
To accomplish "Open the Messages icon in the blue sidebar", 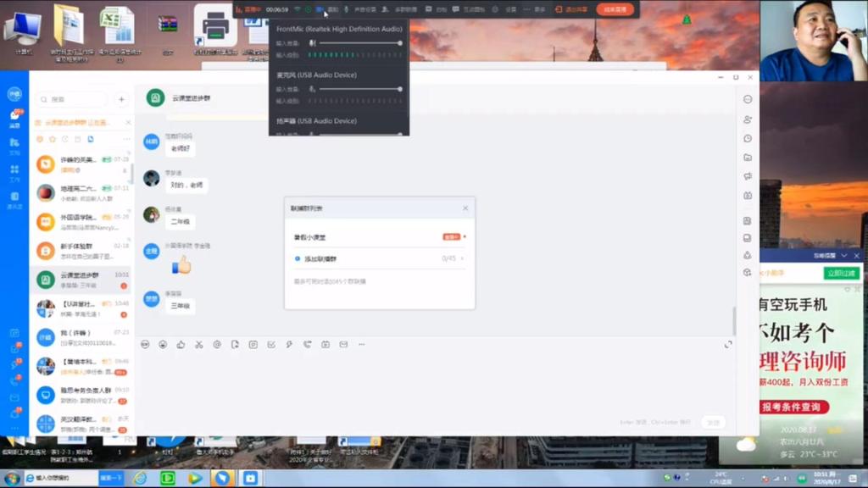I will tap(15, 118).
